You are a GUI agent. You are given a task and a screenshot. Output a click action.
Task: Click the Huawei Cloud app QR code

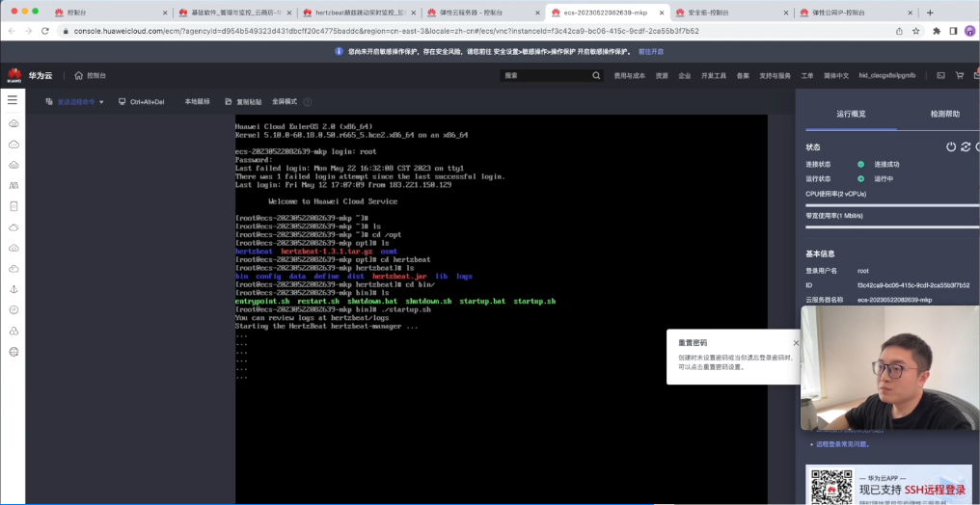click(831, 487)
